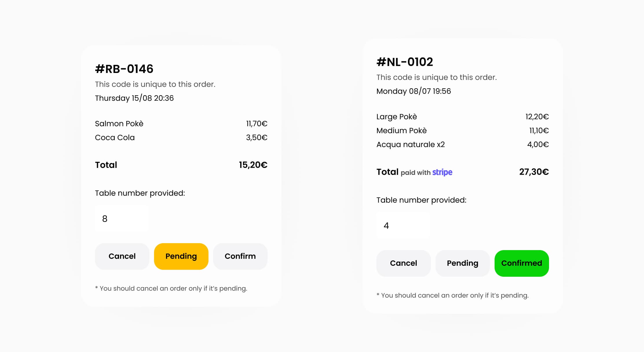
Task: Click the Salmon Pokè line item
Action: 181,124
